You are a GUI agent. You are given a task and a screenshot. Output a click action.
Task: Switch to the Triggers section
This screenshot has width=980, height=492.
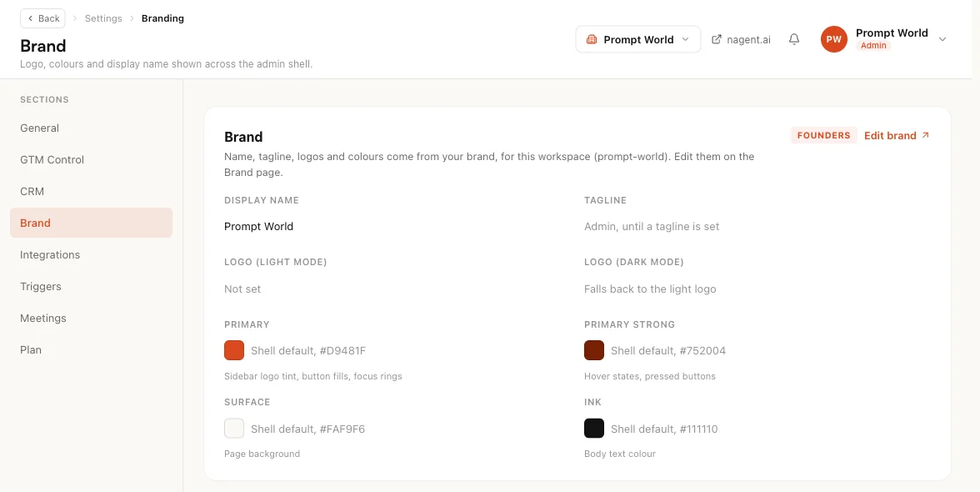click(x=92, y=286)
